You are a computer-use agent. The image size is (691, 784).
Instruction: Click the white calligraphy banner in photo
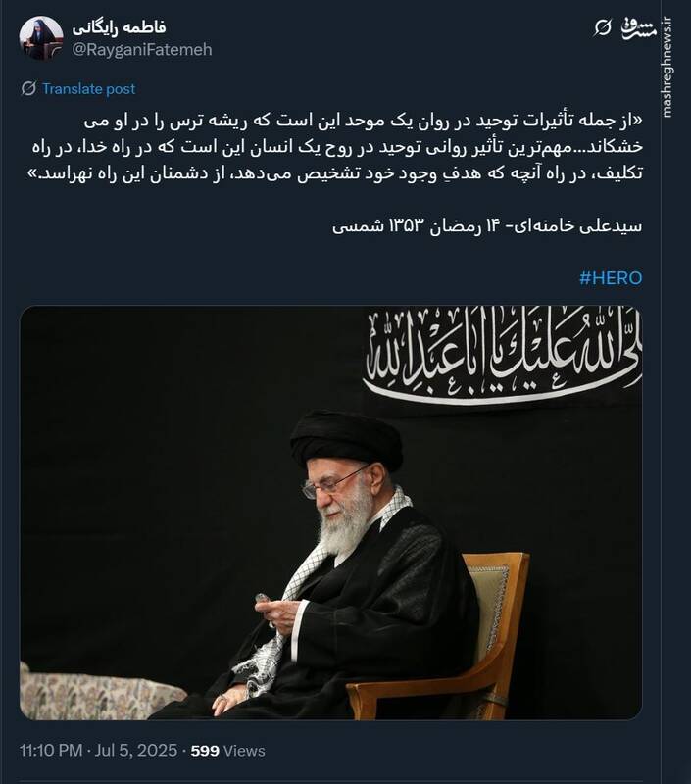[x=502, y=356]
